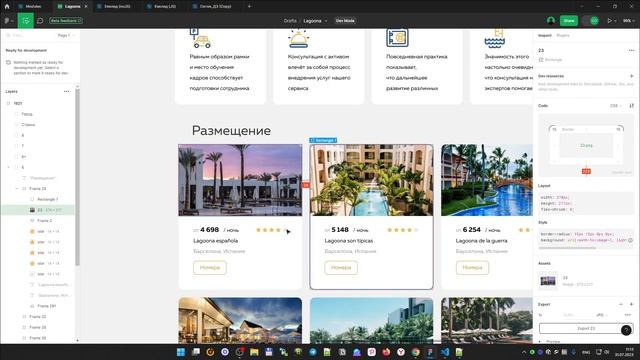Open a new tab with the plus icon
The height and width of the screenshot is (360, 640).
249,6
